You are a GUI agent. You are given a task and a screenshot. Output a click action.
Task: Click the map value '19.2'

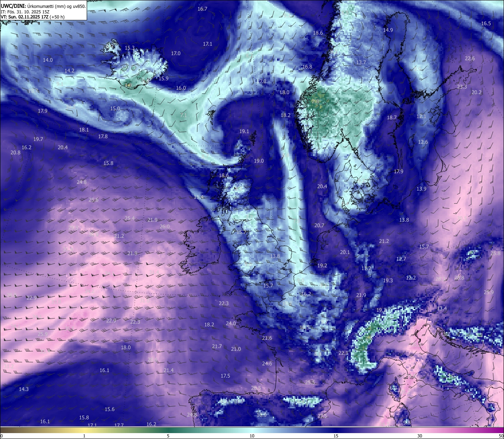[322, 265]
